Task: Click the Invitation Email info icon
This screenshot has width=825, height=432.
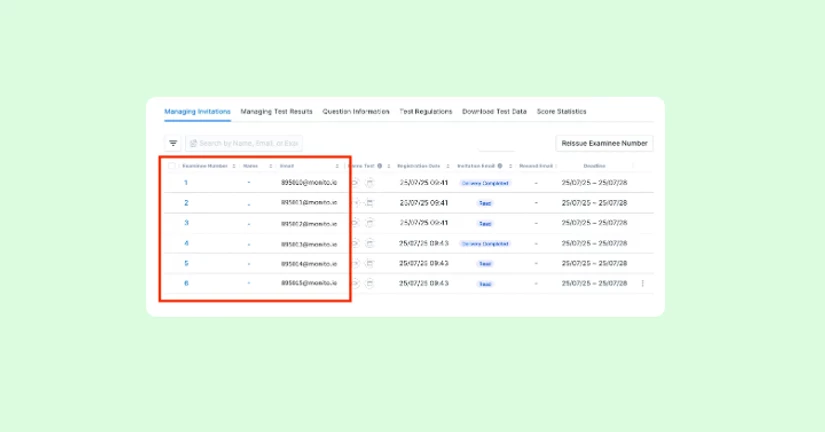Action: (500, 165)
